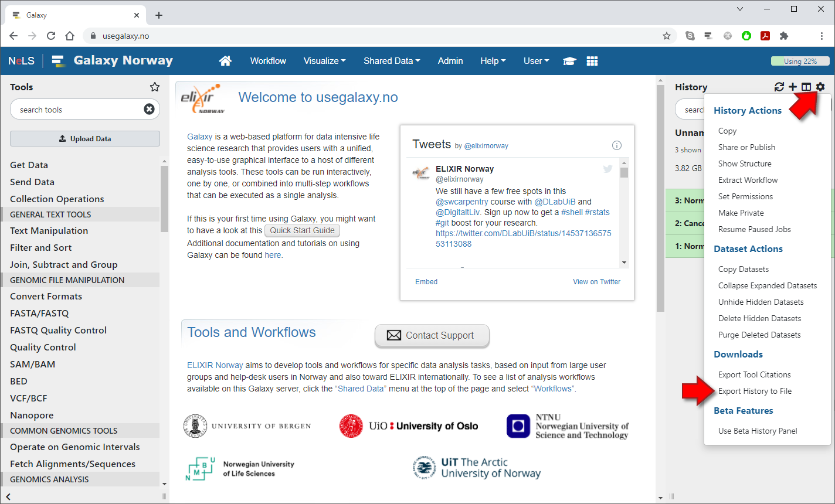Open the Shared Data dropdown
The width and height of the screenshot is (835, 504).
click(391, 61)
